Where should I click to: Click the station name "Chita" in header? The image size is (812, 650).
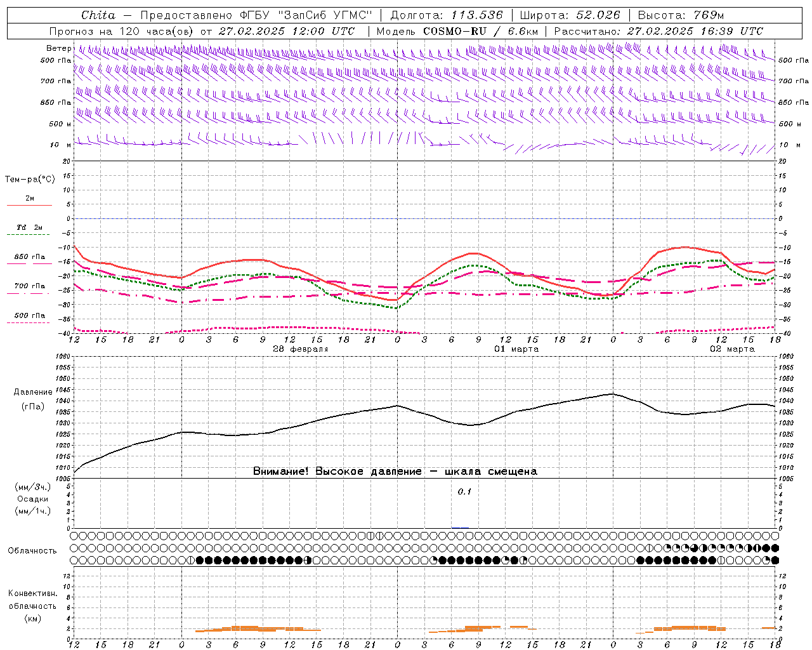[98, 15]
